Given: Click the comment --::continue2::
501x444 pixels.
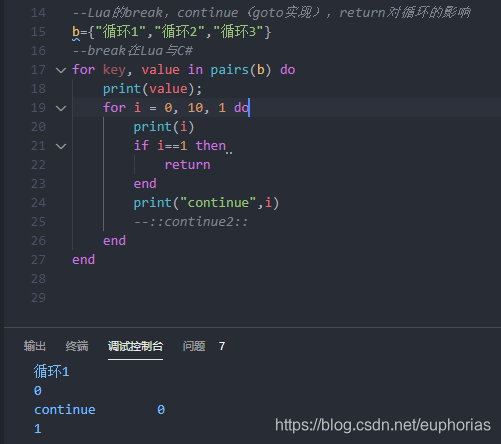Looking at the screenshot, I should click(191, 222).
